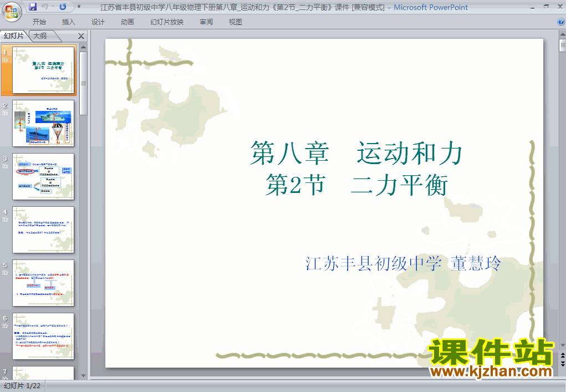Switch to the 设计 ribbon tab
This screenshot has height=392, width=566.
98,22
